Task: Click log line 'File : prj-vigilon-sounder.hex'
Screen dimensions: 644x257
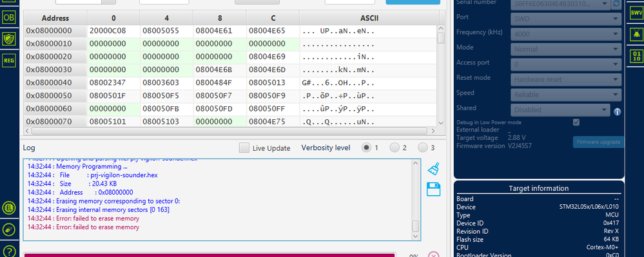Action: (x=92, y=175)
